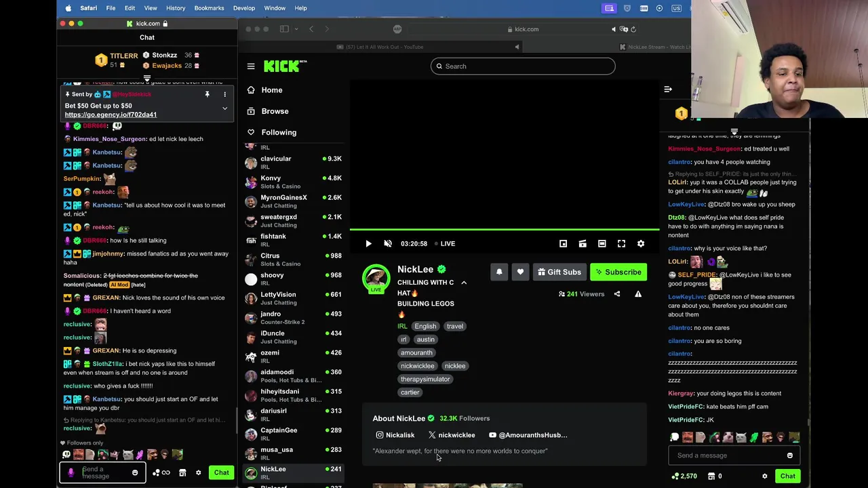The height and width of the screenshot is (488, 868).
Task: Expand leaderboard arrow in main chat
Action: point(734,131)
